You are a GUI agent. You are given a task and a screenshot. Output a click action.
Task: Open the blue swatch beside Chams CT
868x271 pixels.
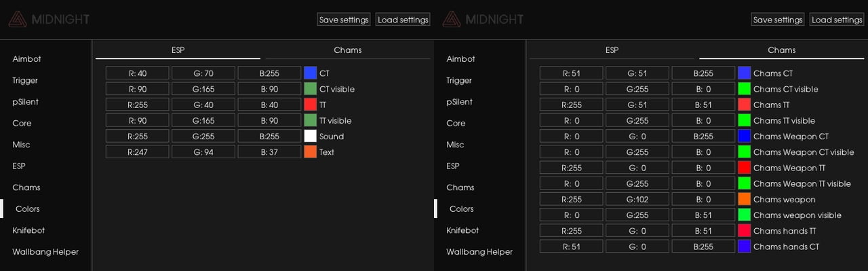[x=745, y=73]
